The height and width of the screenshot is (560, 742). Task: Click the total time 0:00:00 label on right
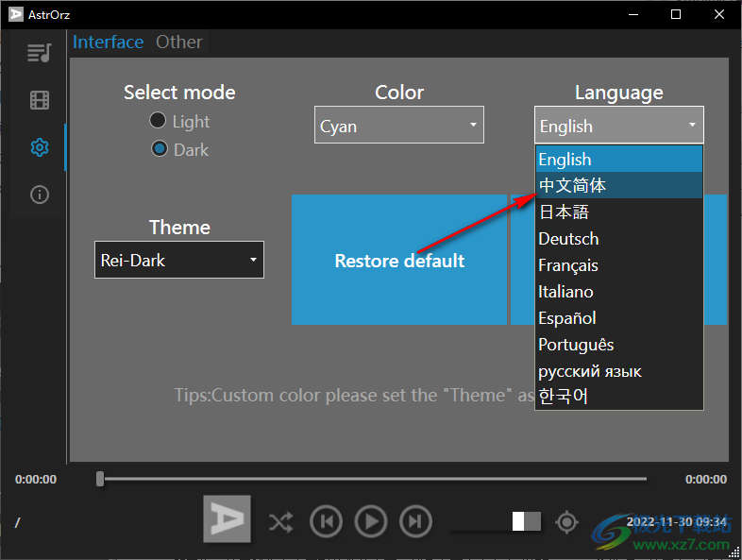pos(706,479)
